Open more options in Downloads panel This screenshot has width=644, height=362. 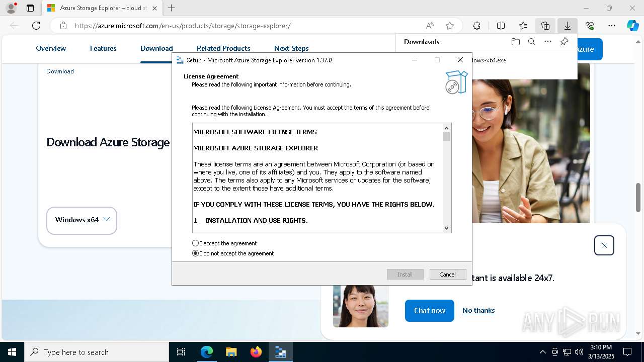548,42
